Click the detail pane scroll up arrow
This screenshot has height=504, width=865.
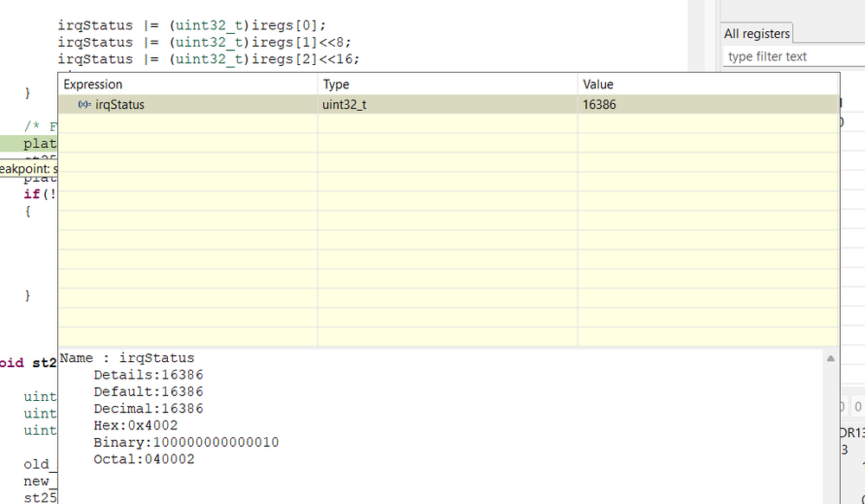[830, 359]
